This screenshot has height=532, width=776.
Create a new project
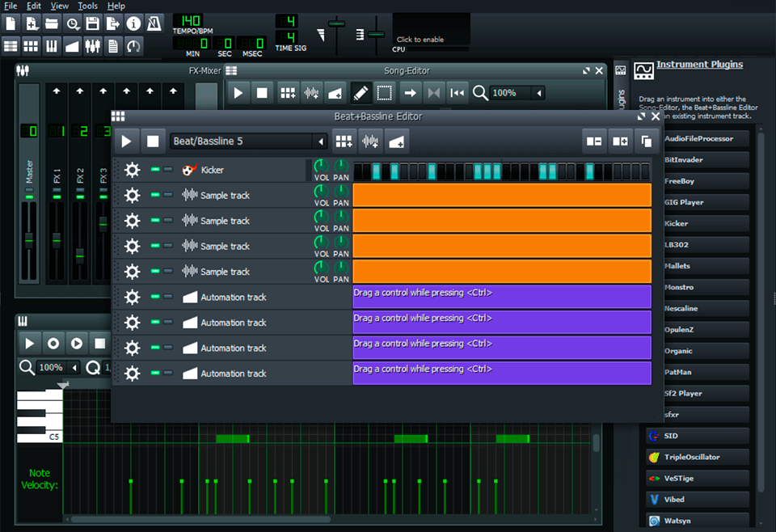tap(11, 23)
